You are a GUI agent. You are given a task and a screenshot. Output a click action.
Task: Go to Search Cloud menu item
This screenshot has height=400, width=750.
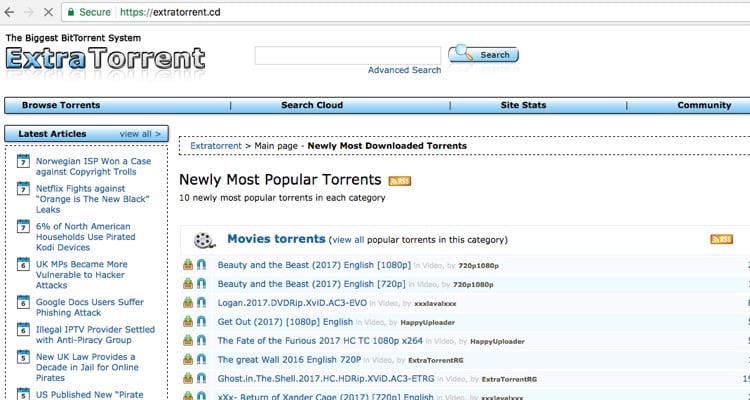point(311,105)
